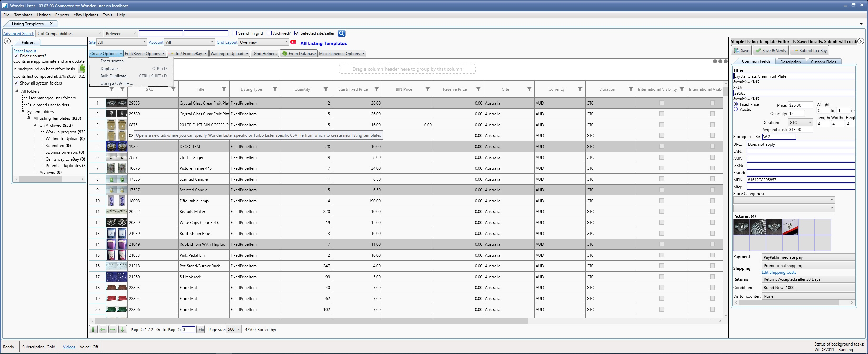The height and width of the screenshot is (354, 868).
Task: Select the Fixed Price radio button
Action: coord(736,104)
